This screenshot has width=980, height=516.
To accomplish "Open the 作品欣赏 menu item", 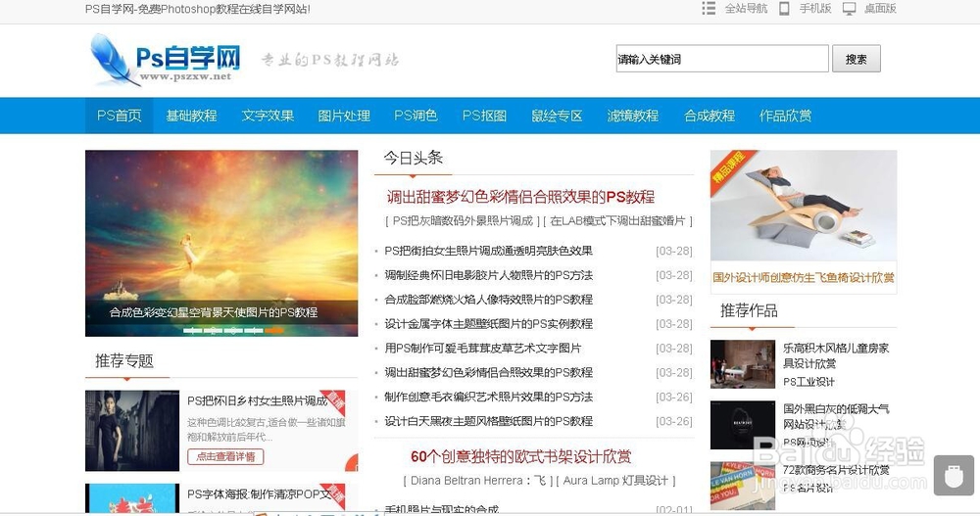I will tap(785, 116).
